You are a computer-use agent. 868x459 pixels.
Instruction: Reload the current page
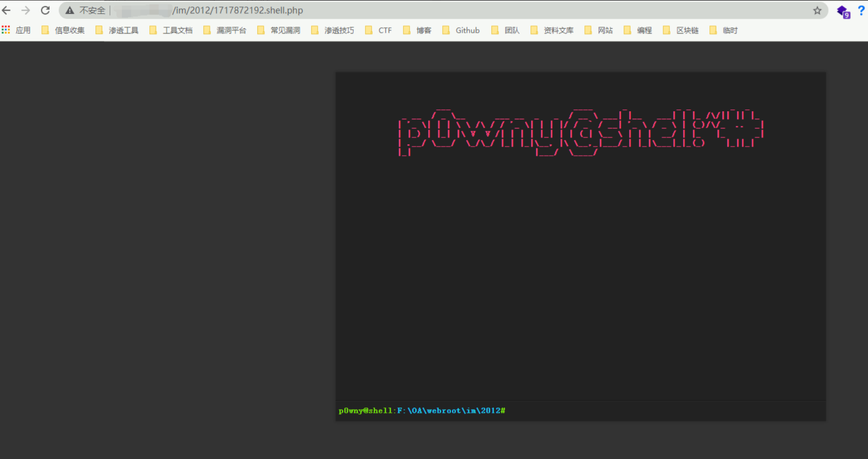45,10
